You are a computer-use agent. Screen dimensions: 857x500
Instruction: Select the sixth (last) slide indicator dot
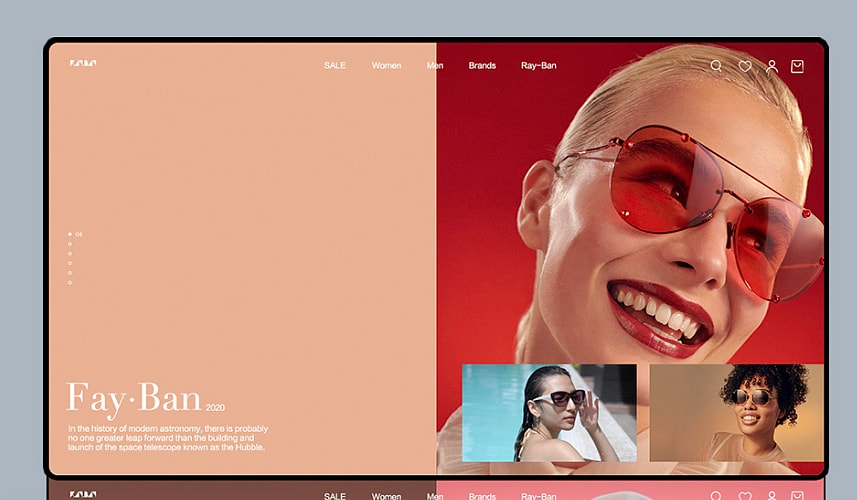(70, 283)
